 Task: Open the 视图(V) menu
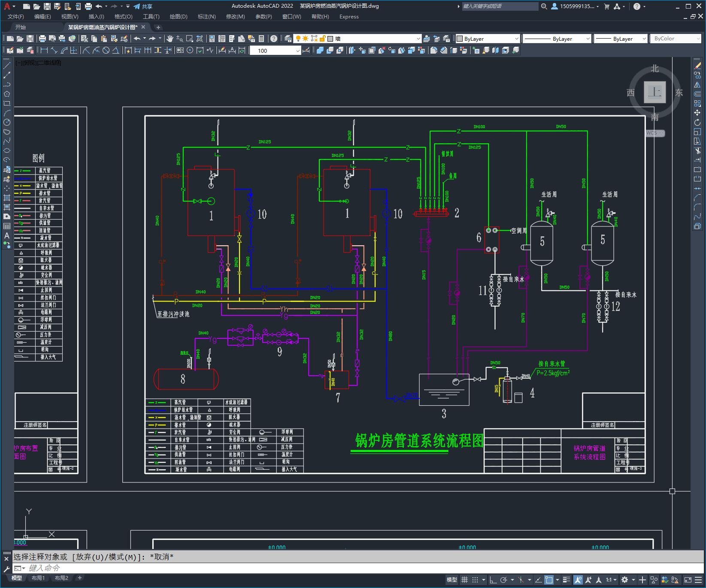70,17
